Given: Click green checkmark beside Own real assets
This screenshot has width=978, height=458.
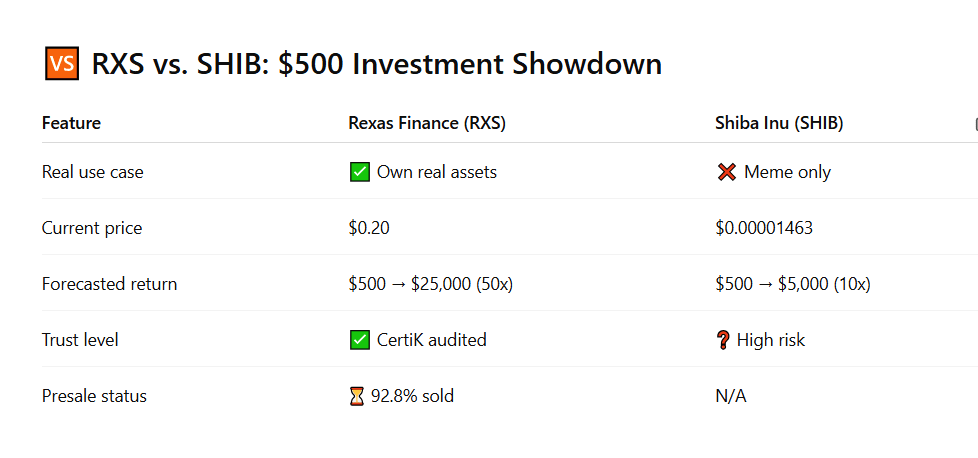Looking at the screenshot, I should (359, 172).
